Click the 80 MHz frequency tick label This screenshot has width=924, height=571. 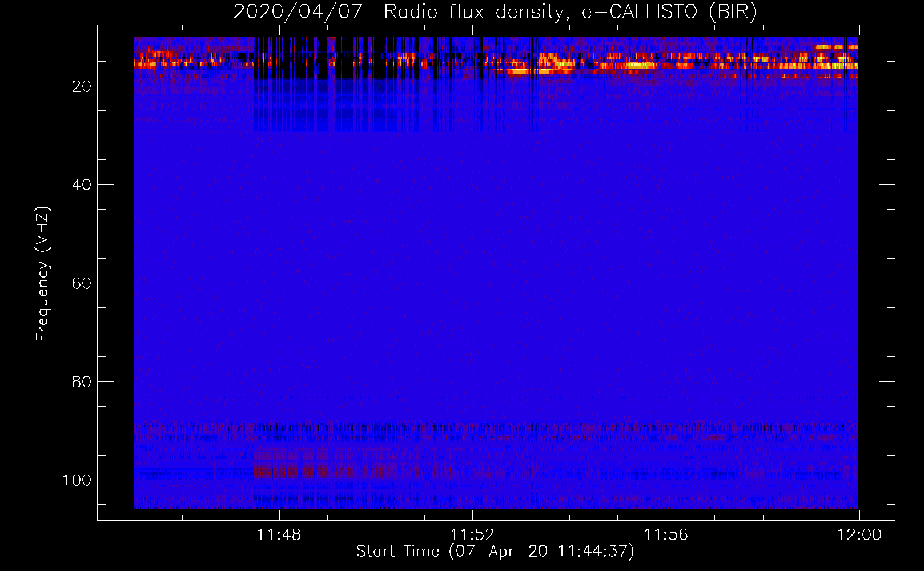[x=82, y=381]
